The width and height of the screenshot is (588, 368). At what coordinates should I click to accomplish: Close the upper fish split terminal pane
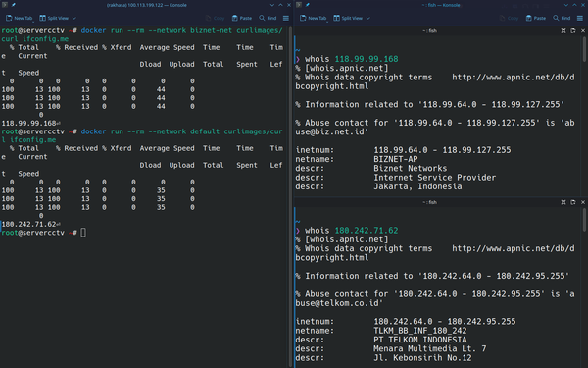[583, 30]
